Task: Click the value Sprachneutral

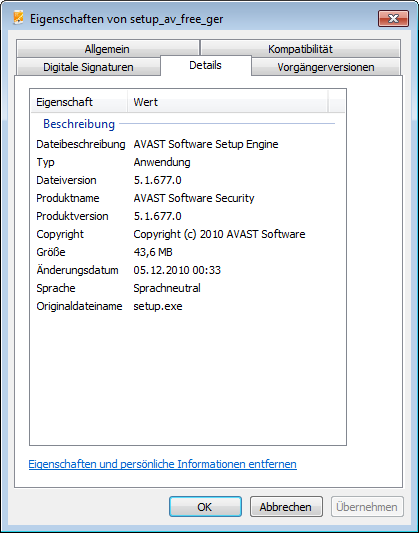Action: point(167,288)
